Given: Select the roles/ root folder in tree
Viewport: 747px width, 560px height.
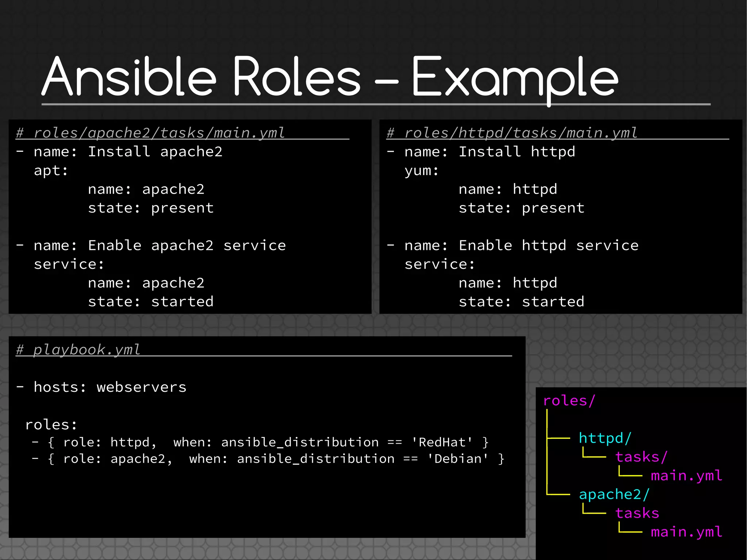Looking at the screenshot, I should (569, 401).
